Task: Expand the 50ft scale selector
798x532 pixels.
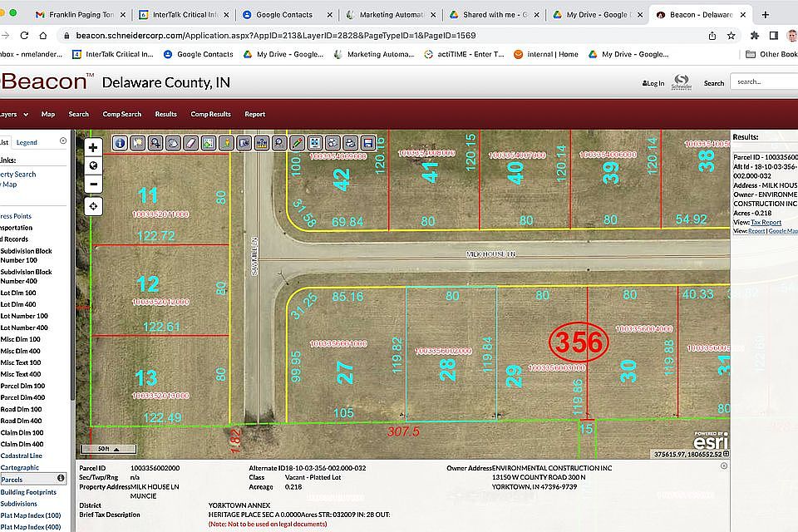Action: pyautogui.click(x=109, y=449)
